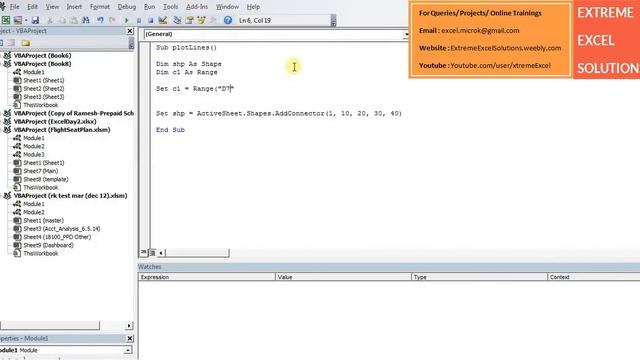
Task: Open the Insert menu
Action: click(74, 7)
